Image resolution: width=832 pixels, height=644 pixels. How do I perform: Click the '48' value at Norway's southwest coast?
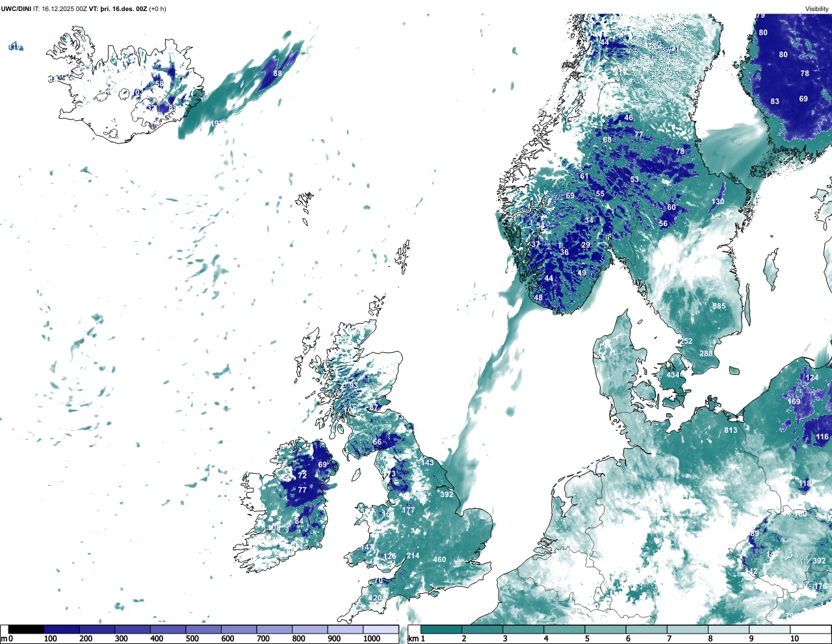[x=538, y=298]
